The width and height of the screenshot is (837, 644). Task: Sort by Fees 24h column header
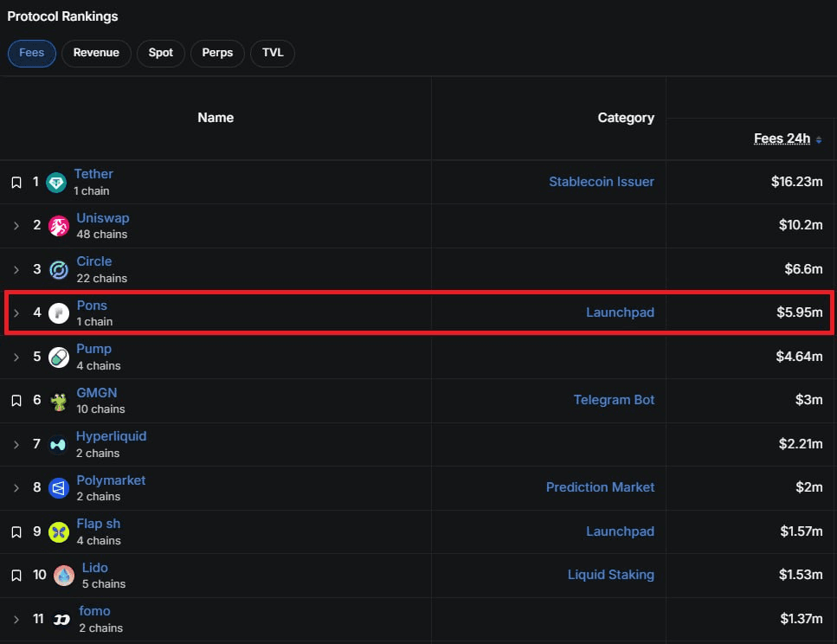[x=782, y=138]
